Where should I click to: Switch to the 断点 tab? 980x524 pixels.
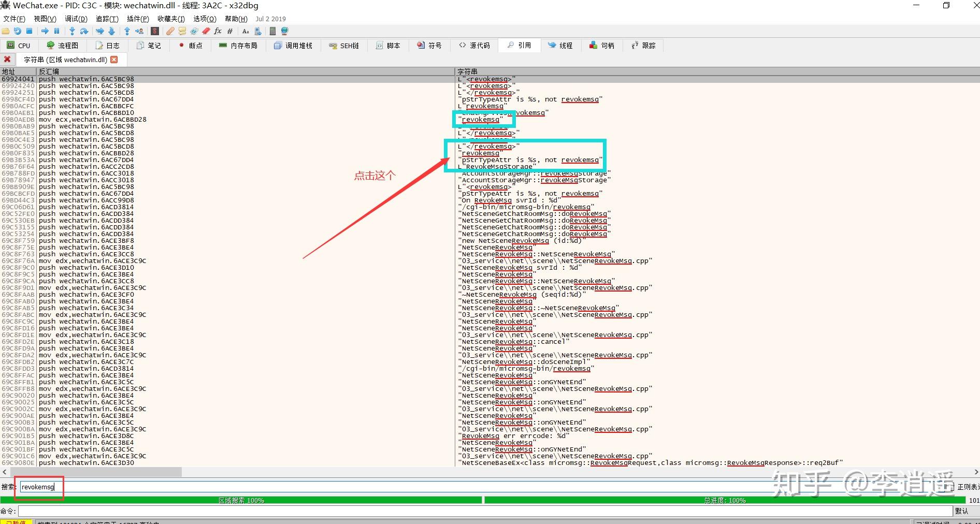(190, 46)
